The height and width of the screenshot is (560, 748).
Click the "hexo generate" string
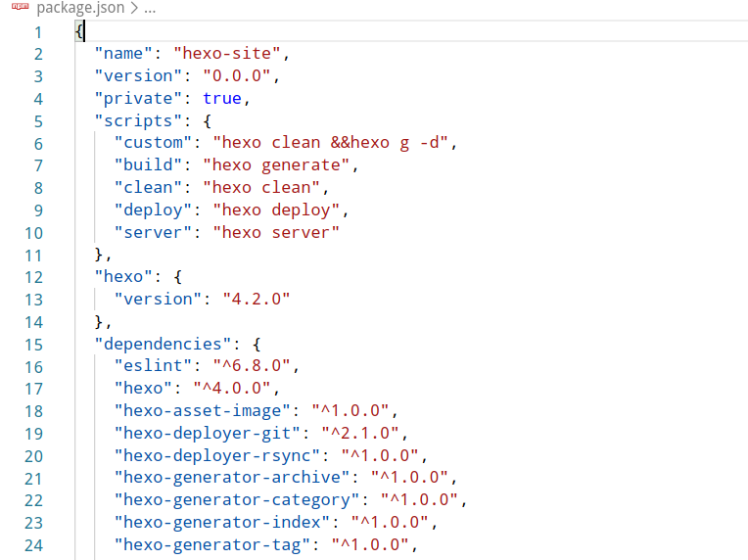pyautogui.click(x=276, y=165)
